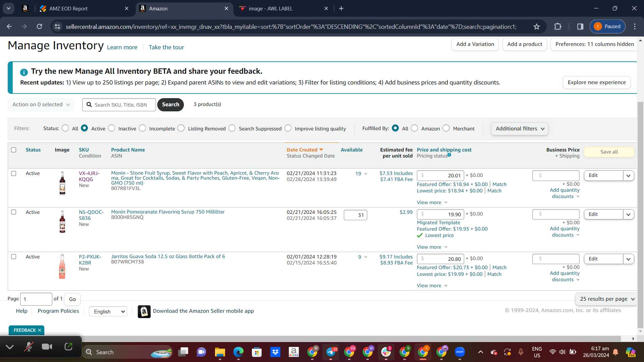The width and height of the screenshot is (644, 362).
Task: Unmute the microphone in meeting toolbar
Action: 29,347
